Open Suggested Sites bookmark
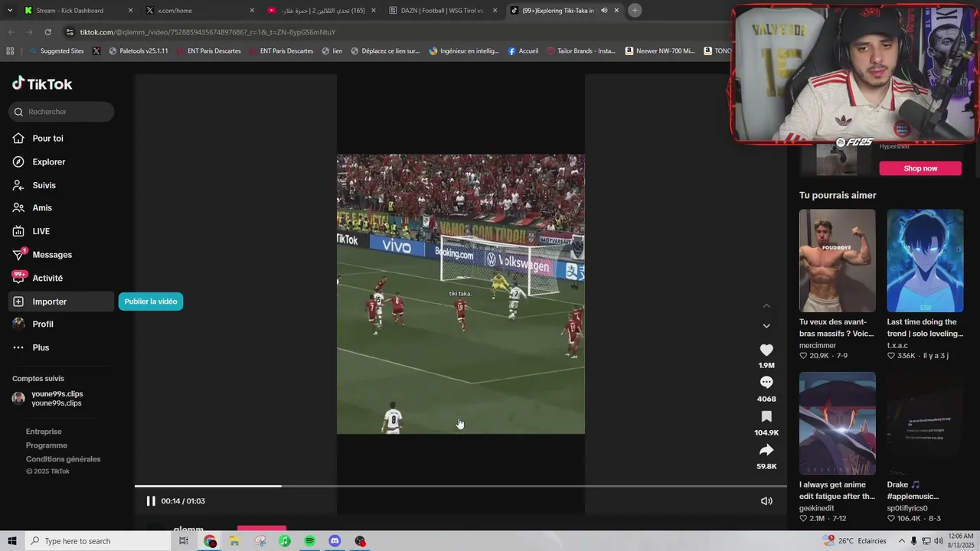 (56, 51)
